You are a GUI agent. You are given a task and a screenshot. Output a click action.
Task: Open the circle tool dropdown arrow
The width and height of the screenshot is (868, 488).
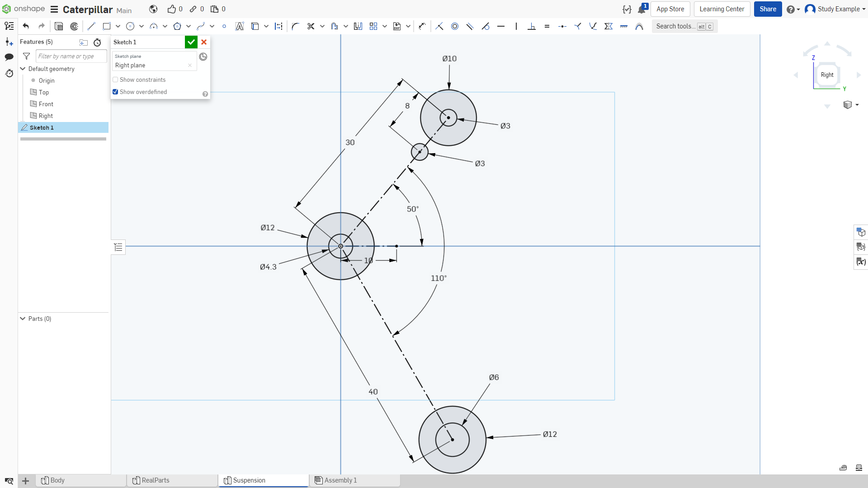142,26
